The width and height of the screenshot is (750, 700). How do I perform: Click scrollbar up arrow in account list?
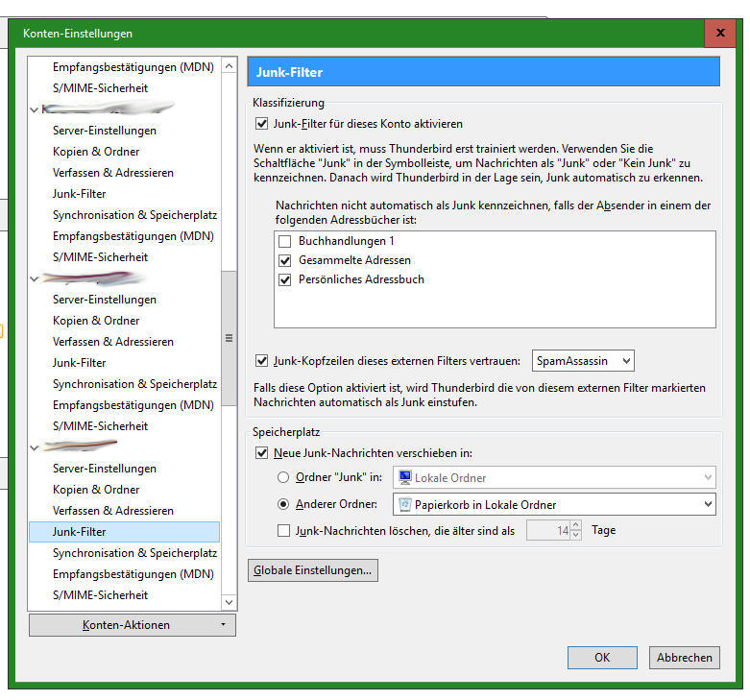click(x=230, y=66)
